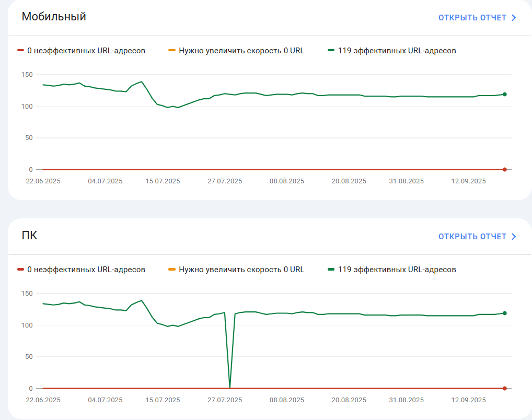Screen dimensions: 532x420
Task: Click the chevron arrow in ПК header
Action: (x=514, y=237)
